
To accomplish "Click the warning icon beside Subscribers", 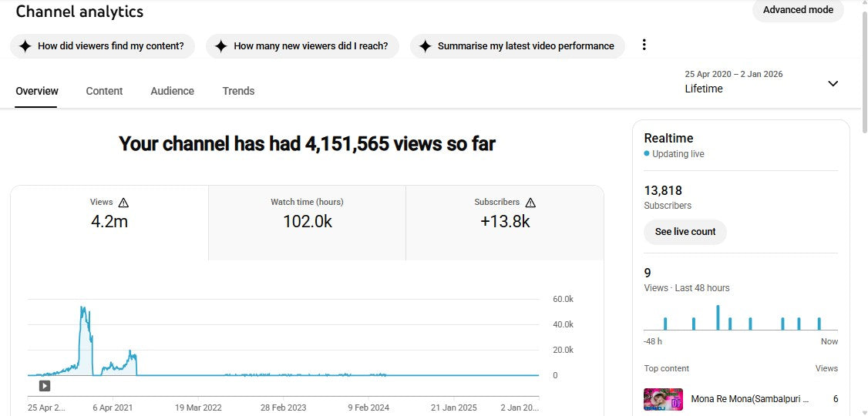I will [x=530, y=203].
